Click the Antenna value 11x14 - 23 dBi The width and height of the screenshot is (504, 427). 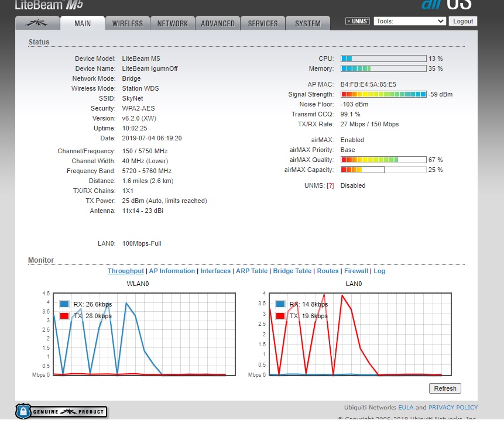point(143,211)
